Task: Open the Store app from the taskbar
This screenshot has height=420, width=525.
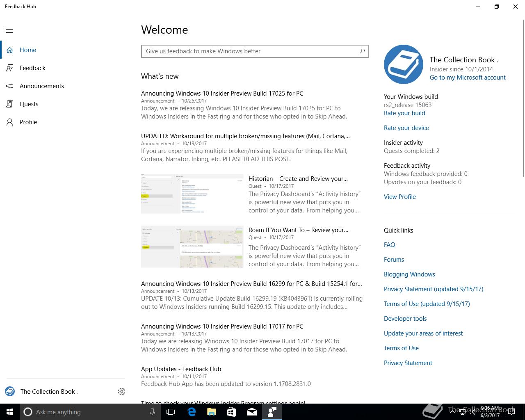Action: coord(232,412)
